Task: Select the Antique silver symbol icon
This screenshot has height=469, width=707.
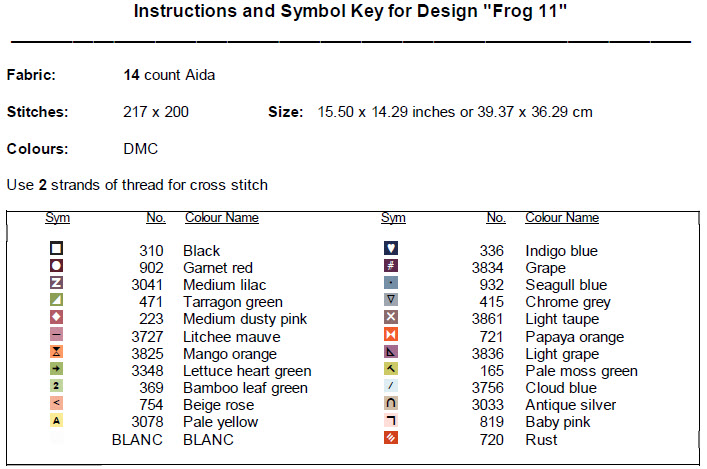Action: [392, 403]
